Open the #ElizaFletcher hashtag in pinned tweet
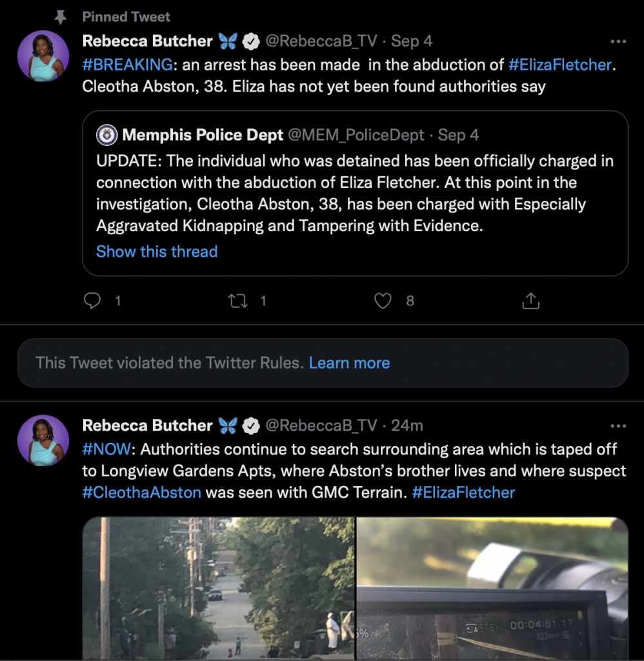The image size is (644, 661). [559, 64]
